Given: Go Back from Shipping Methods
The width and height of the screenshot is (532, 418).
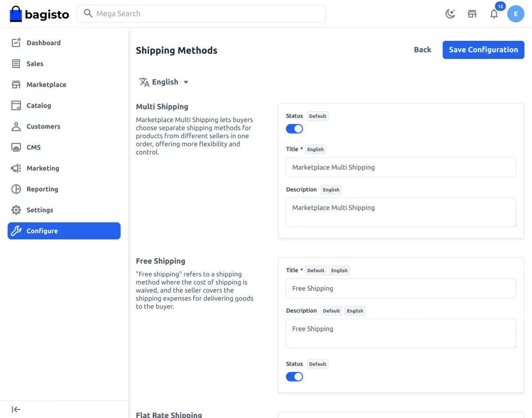Looking at the screenshot, I should point(422,50).
